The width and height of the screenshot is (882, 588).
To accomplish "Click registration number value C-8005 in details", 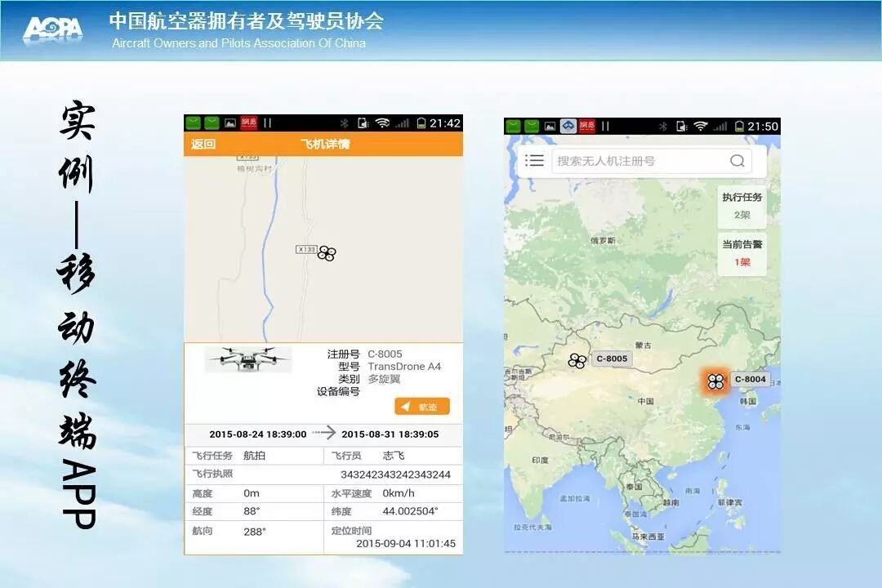I will click(x=385, y=354).
